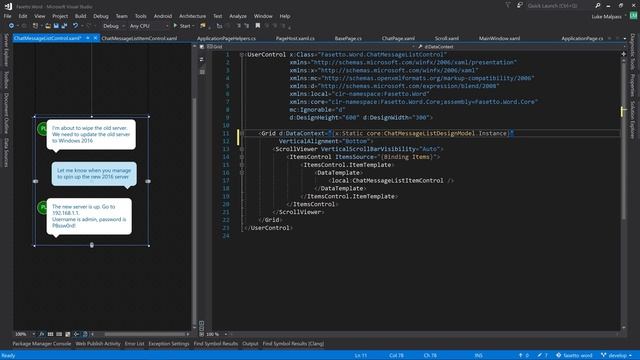The height and width of the screenshot is (360, 640).
Task: Switch to ApplicationPageHelpers.cs tab
Action: coord(226,38)
